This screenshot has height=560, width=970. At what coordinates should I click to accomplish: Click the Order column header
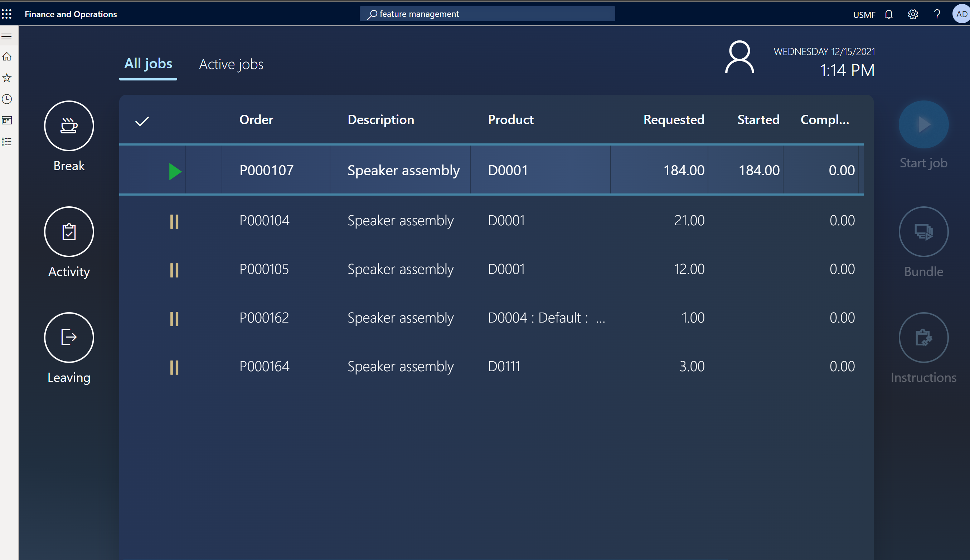click(x=256, y=119)
